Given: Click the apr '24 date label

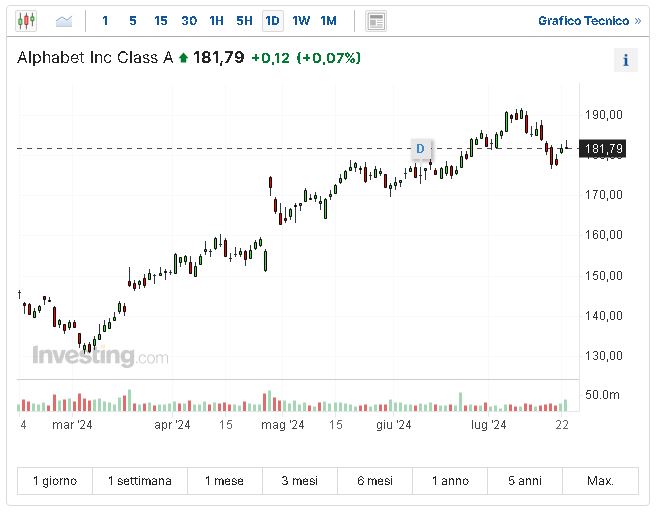Looking at the screenshot, I should click(x=172, y=425).
